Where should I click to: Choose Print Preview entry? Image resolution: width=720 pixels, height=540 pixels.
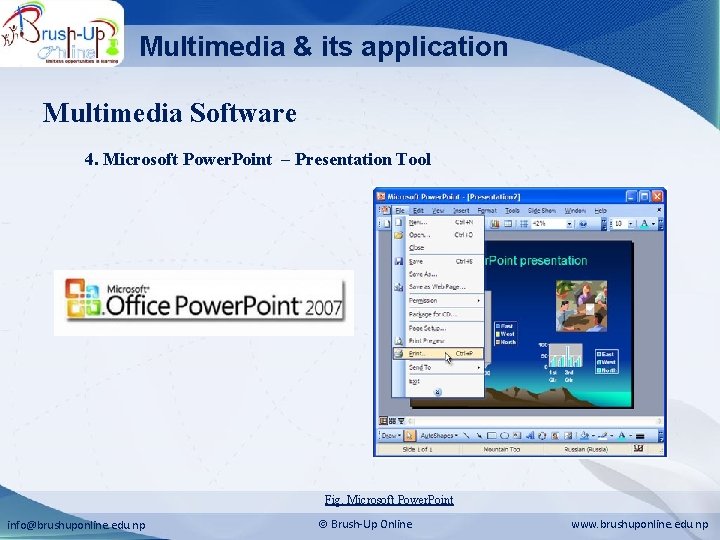point(438,341)
